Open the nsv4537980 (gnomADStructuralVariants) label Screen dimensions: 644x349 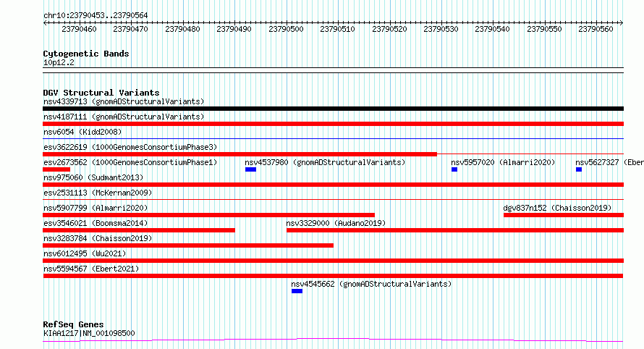click(325, 162)
